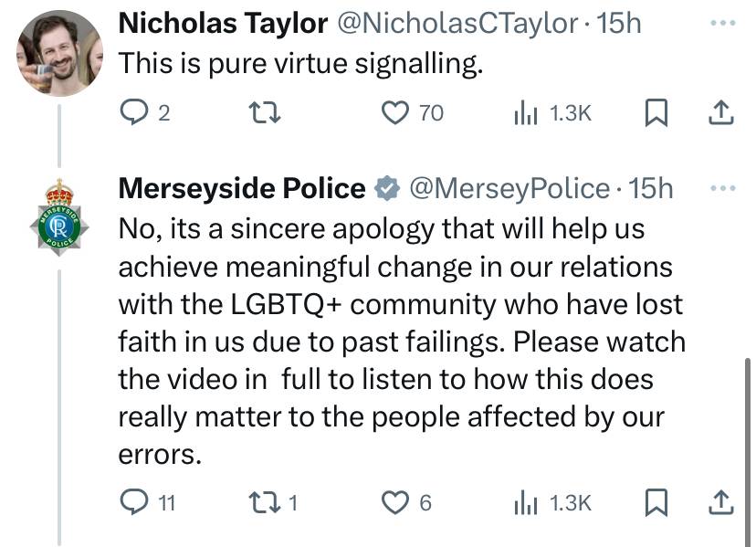Share Nicholas Taylor's tweet

[x=721, y=112]
